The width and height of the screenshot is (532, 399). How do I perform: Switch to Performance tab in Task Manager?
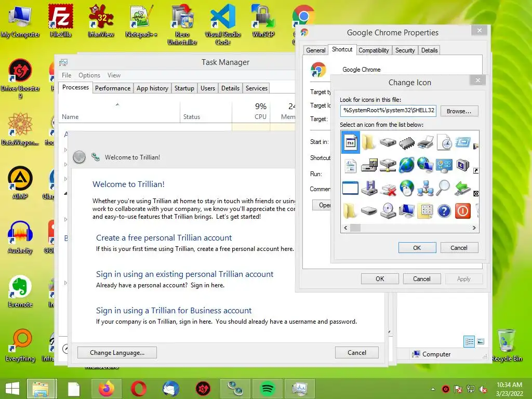113,88
